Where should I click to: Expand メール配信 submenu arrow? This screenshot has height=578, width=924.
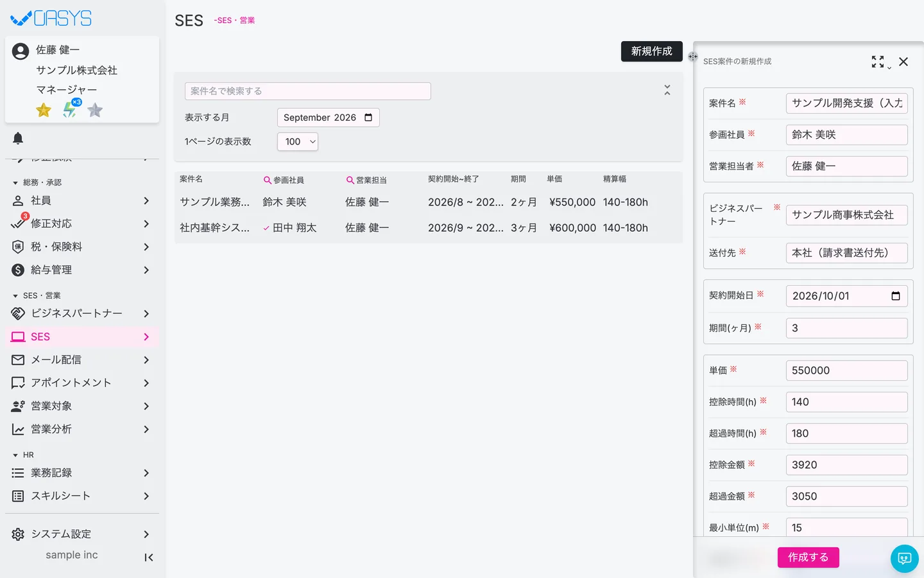[x=146, y=360]
